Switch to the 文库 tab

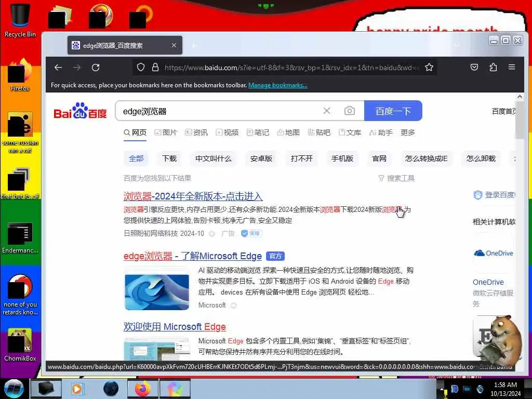point(350,132)
